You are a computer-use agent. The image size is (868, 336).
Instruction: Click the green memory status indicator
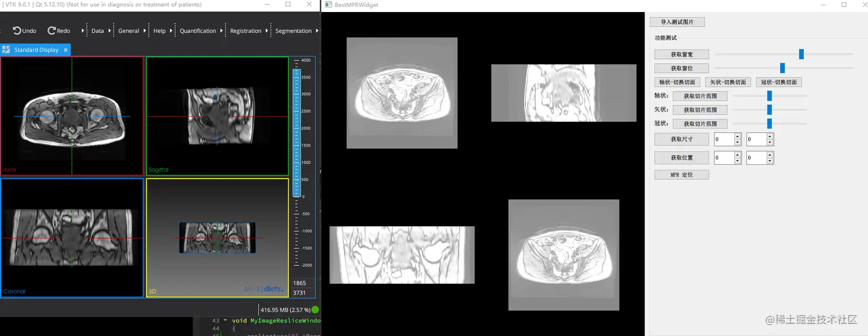(x=315, y=310)
